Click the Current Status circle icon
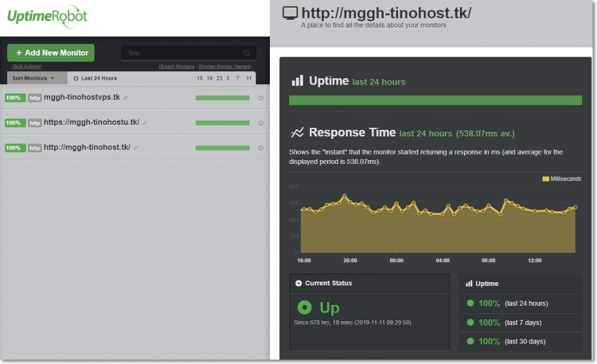 point(298,283)
